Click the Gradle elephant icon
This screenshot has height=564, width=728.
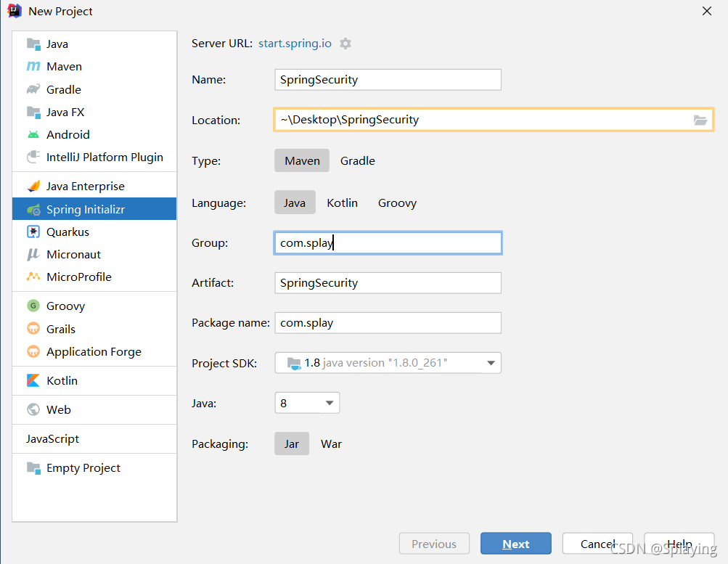click(33, 89)
